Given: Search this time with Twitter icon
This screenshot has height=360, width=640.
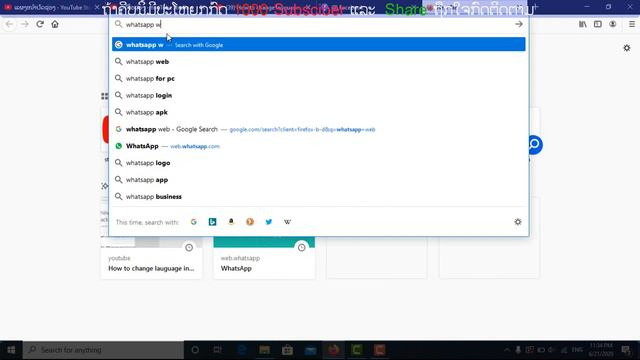Looking at the screenshot, I should click(x=269, y=222).
